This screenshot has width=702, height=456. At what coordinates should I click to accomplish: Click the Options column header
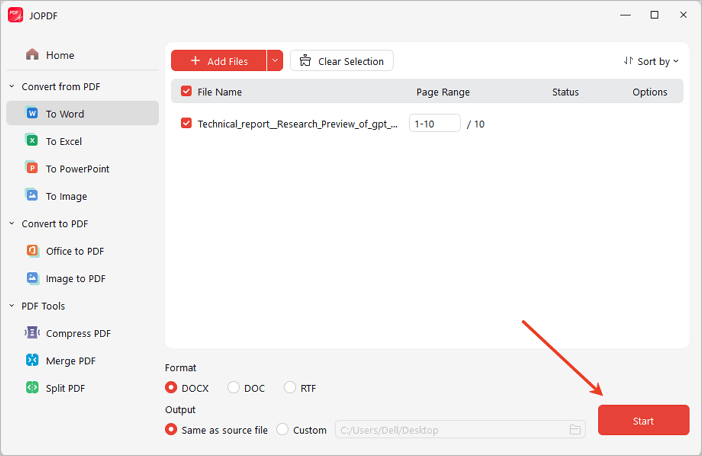[650, 92]
